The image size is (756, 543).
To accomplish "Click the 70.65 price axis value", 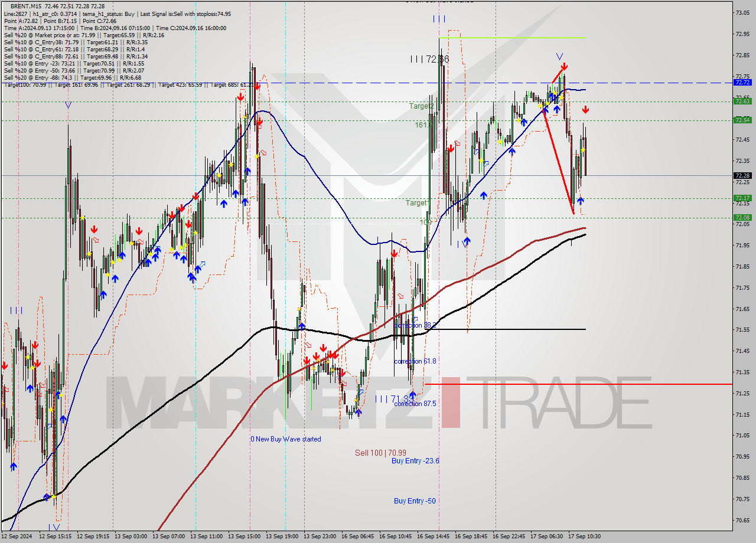I will 742,520.
